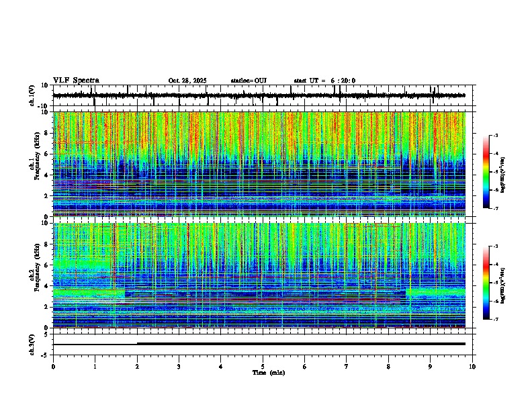Screen dimensions: 532x411
Task: Click the "10" tick on the Time axis
Action: coord(472,367)
